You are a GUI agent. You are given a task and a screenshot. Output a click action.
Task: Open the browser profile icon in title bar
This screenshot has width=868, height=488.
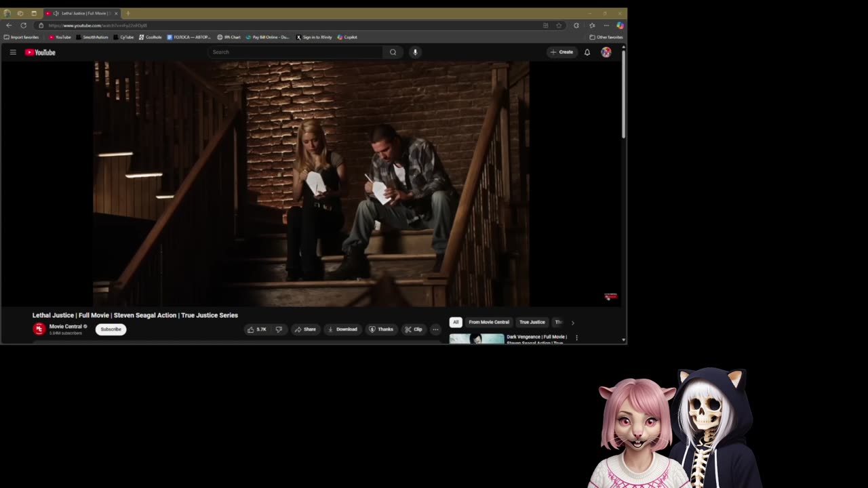[x=7, y=13]
